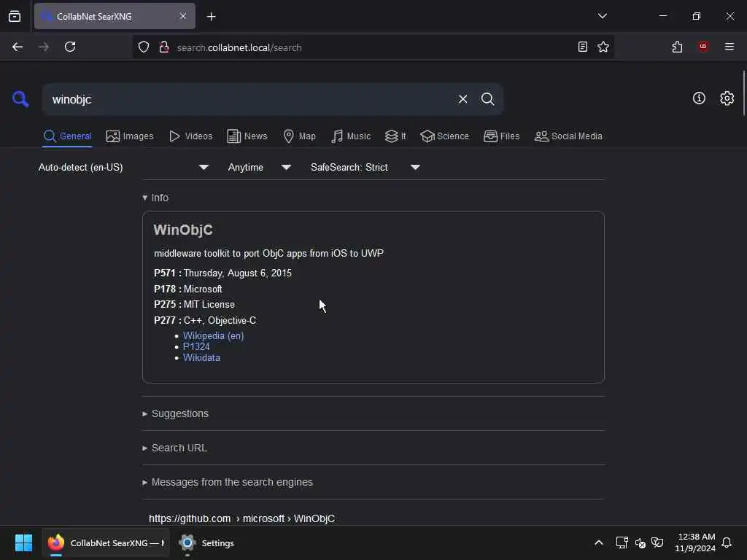This screenshot has height=560, width=747.
Task: Switch to General search category
Action: click(67, 136)
